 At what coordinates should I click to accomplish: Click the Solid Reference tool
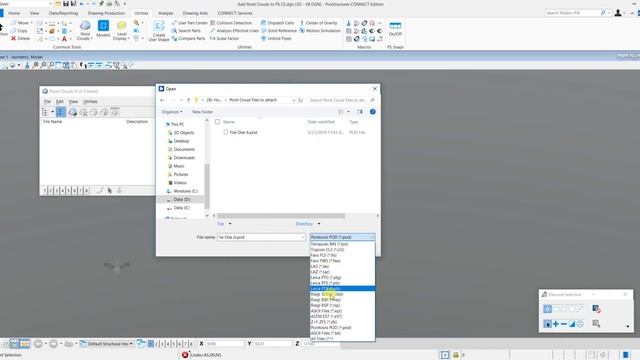(x=279, y=31)
